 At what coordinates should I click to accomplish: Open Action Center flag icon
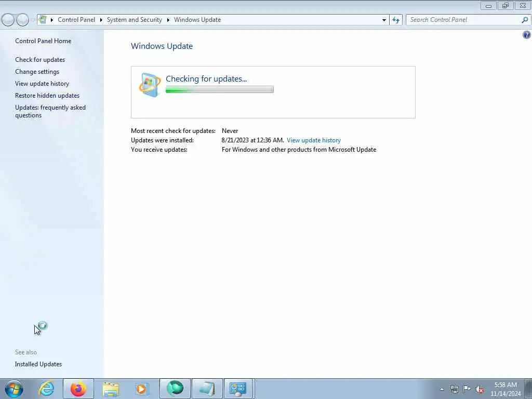pos(467,389)
